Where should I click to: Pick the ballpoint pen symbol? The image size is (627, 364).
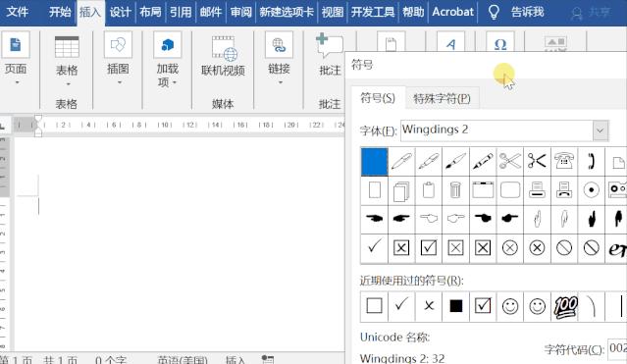point(401,162)
